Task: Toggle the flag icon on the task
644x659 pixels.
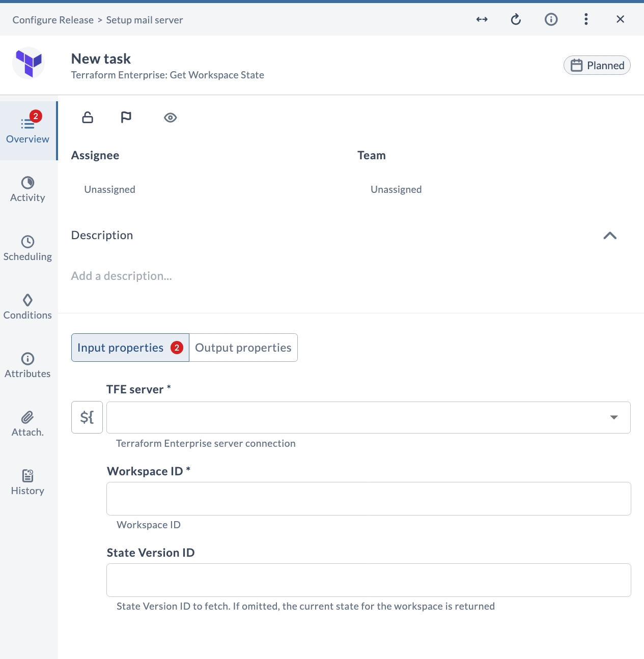Action: tap(126, 118)
